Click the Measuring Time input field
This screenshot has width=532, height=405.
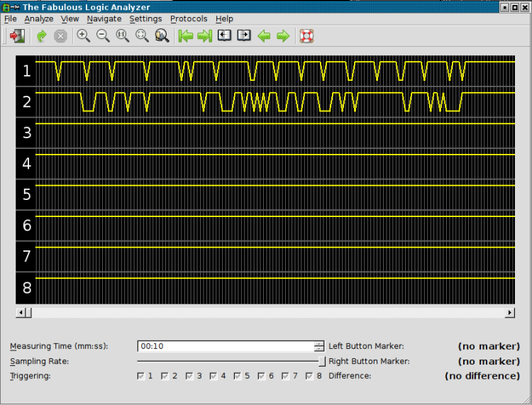(225, 346)
